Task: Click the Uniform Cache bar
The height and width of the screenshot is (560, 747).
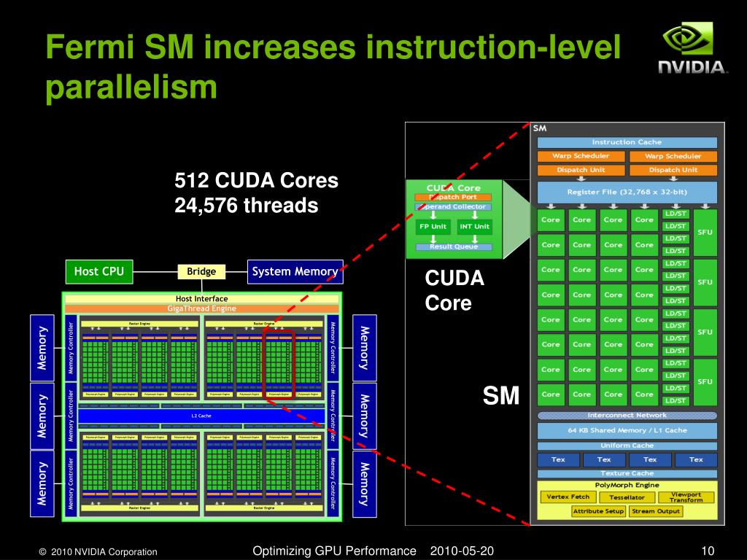Action: tap(627, 446)
